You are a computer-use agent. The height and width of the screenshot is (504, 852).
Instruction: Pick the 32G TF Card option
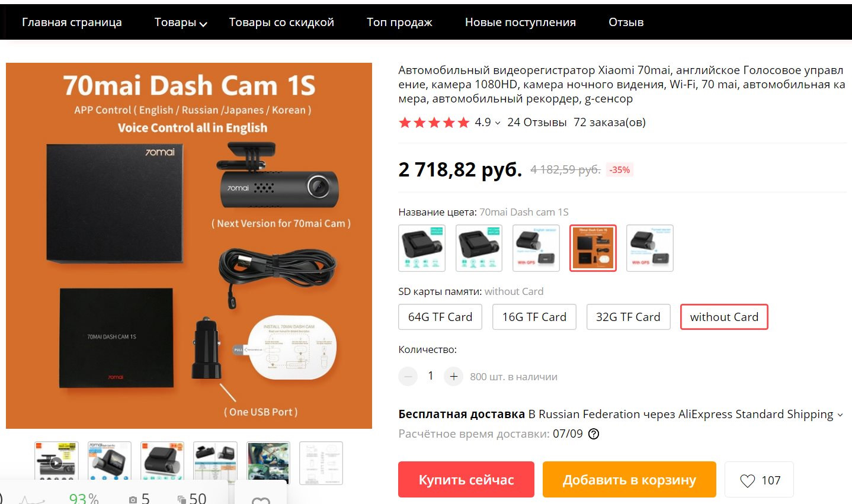coord(628,317)
